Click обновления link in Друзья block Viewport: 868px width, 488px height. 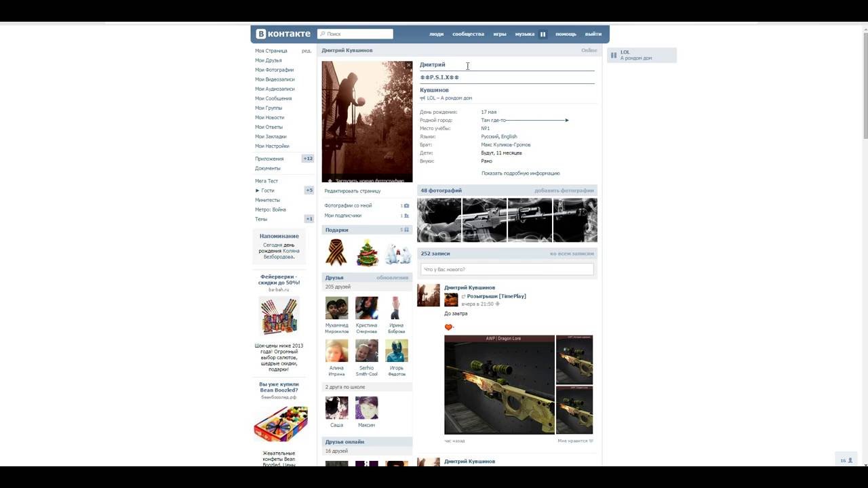click(393, 277)
